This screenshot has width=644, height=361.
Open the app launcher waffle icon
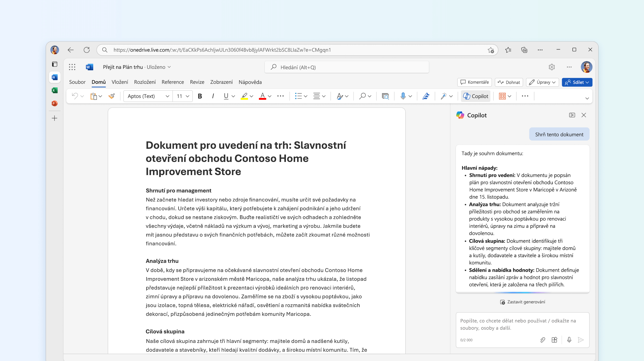[x=72, y=67]
